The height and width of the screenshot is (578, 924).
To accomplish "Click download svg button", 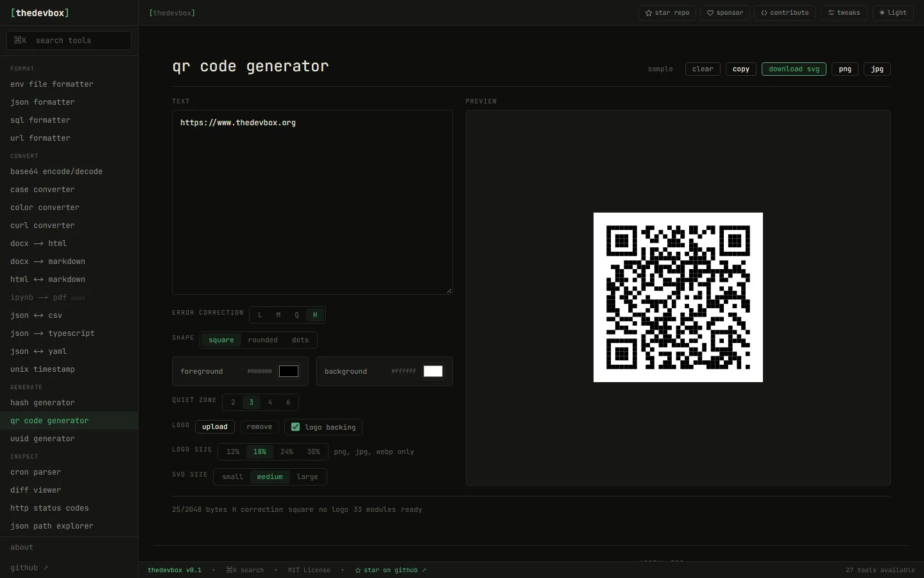I will click(x=794, y=69).
